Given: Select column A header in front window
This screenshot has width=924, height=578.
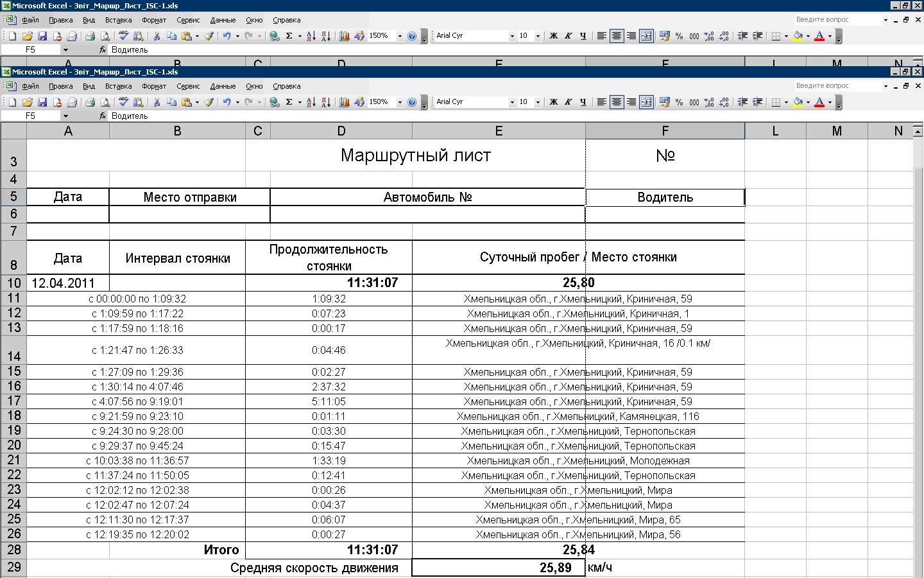Looking at the screenshot, I should pyautogui.click(x=68, y=131).
